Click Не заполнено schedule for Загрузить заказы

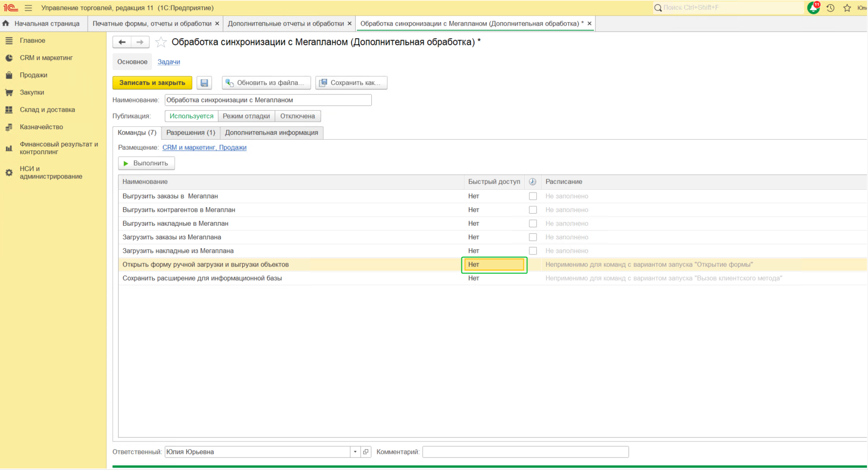pyautogui.click(x=567, y=237)
